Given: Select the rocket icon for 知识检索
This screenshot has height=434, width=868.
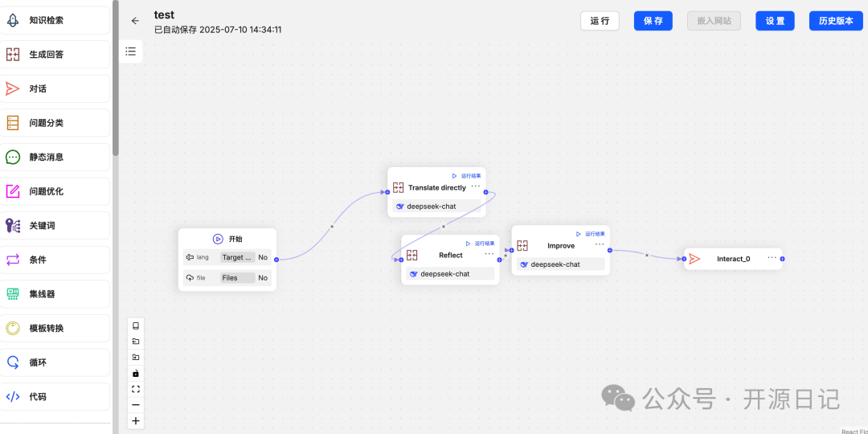Looking at the screenshot, I should pyautogui.click(x=13, y=20).
